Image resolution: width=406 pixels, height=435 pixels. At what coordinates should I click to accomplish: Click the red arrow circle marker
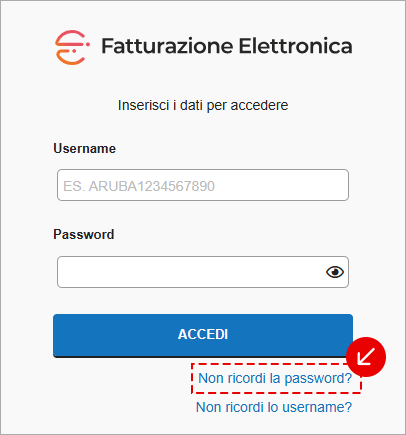coord(366,357)
